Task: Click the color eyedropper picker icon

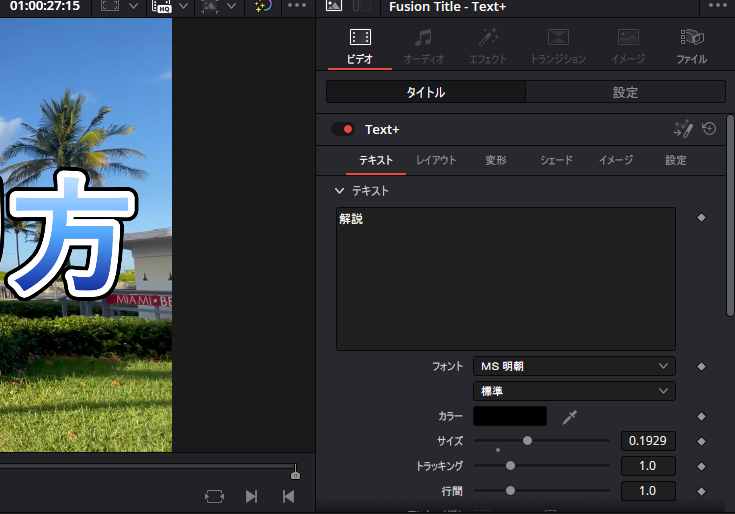Action: (x=570, y=417)
